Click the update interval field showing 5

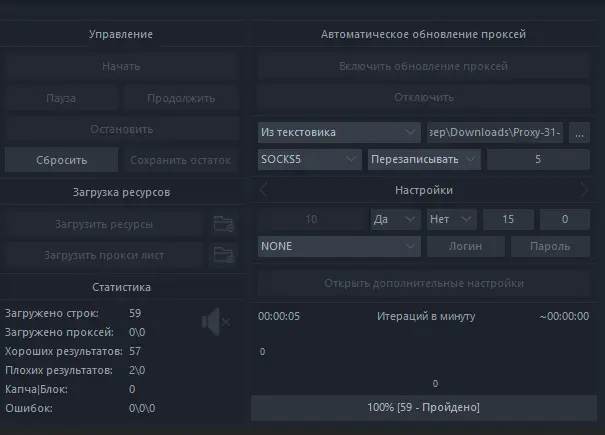[x=538, y=159]
